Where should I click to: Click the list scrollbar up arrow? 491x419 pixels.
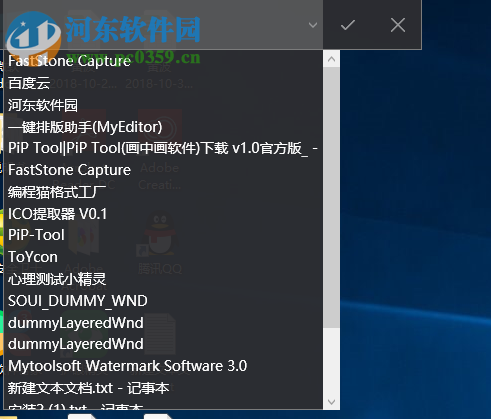tap(331, 59)
